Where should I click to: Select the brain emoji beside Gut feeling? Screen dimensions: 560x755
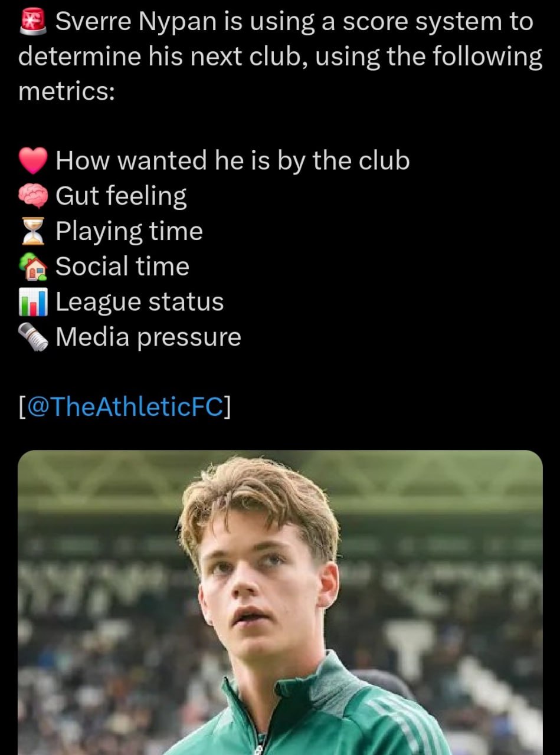[33, 196]
